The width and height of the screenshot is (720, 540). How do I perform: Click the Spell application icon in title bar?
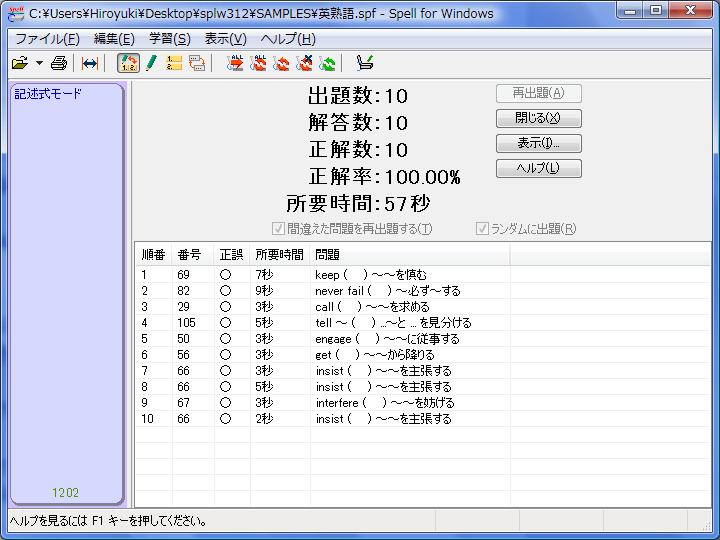16,13
